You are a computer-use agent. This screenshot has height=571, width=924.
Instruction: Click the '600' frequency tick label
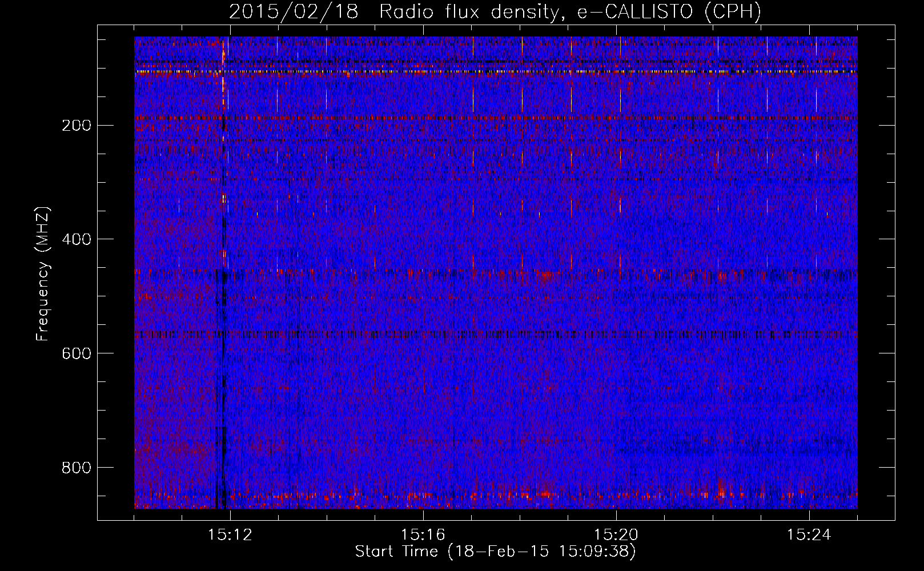[76, 353]
